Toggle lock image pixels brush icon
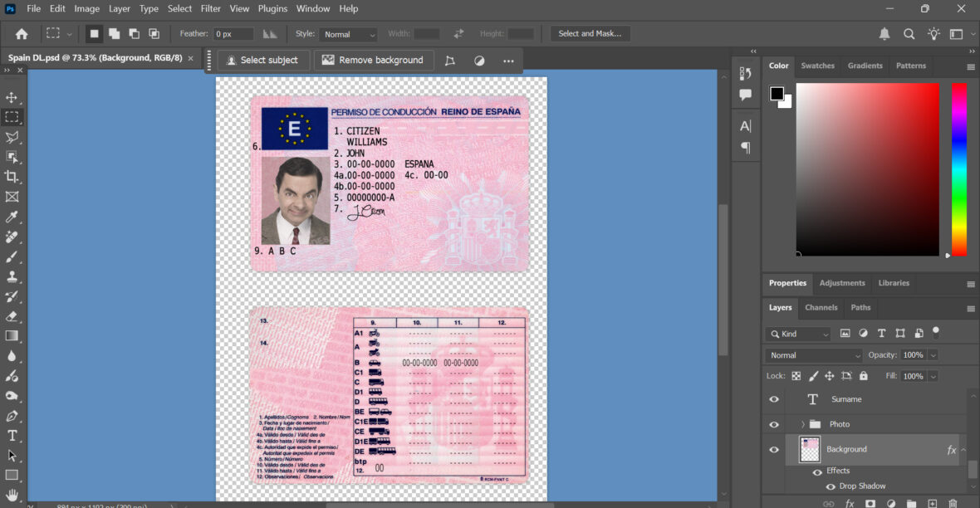 click(813, 376)
